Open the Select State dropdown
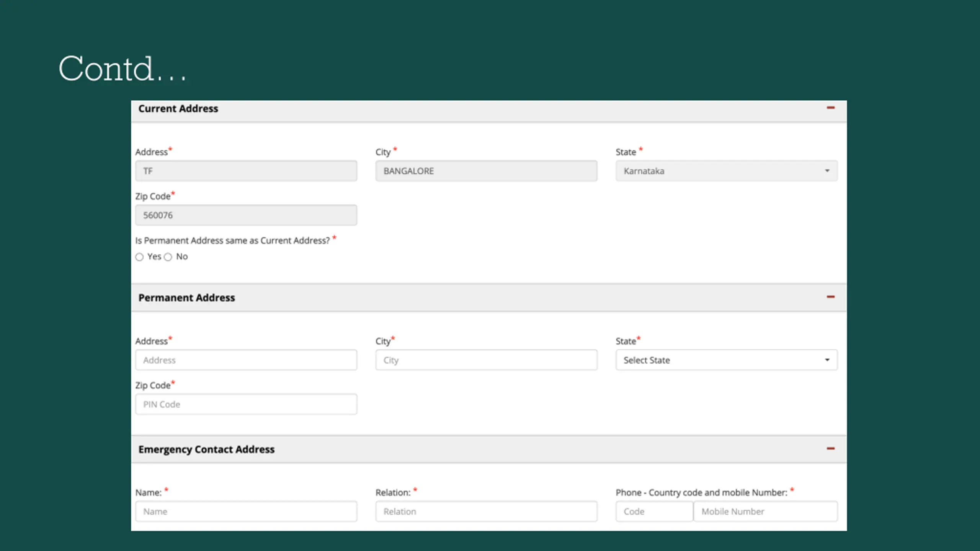This screenshot has height=551, width=980. point(727,360)
